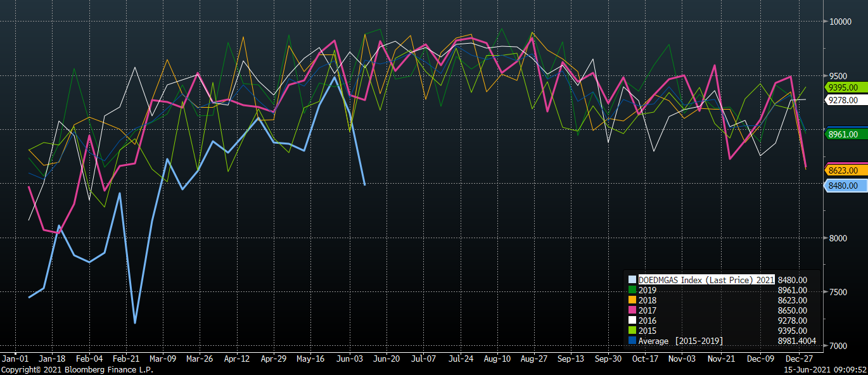Image resolution: width=868 pixels, height=375 pixels.
Task: Click the lime green 2015 legend swatch
Action: click(632, 331)
